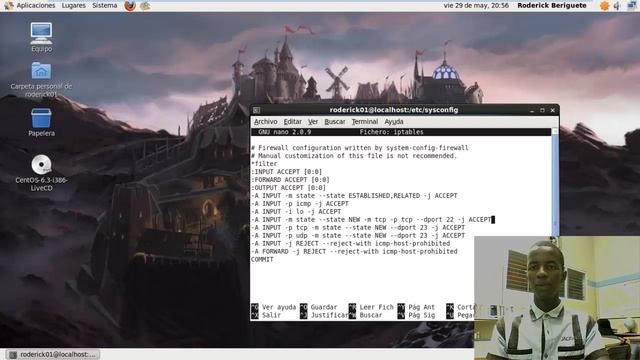Click the COMMIT line in nano
The width and height of the screenshot is (640, 360).
262,260
